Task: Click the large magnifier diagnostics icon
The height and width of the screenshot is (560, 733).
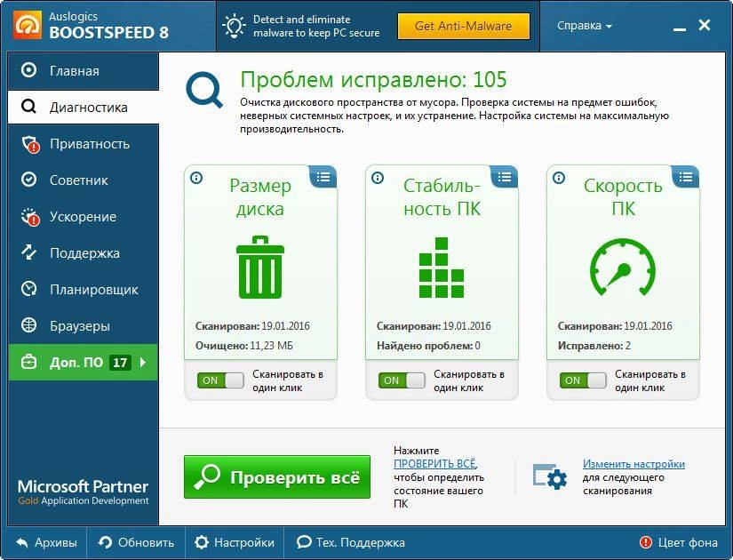Action: (204, 90)
